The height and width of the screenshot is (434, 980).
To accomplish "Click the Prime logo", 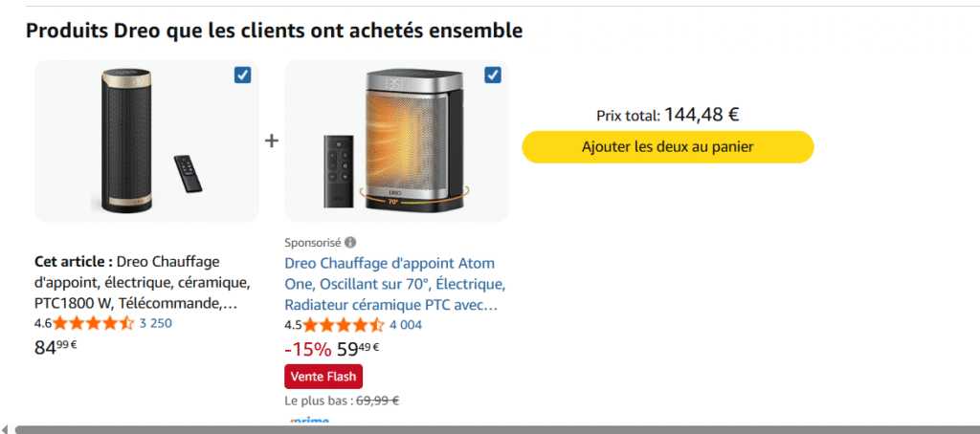I will coord(308,422).
